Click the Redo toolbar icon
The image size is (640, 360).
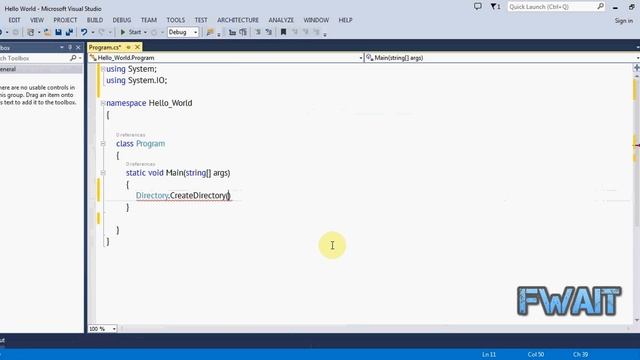101,32
